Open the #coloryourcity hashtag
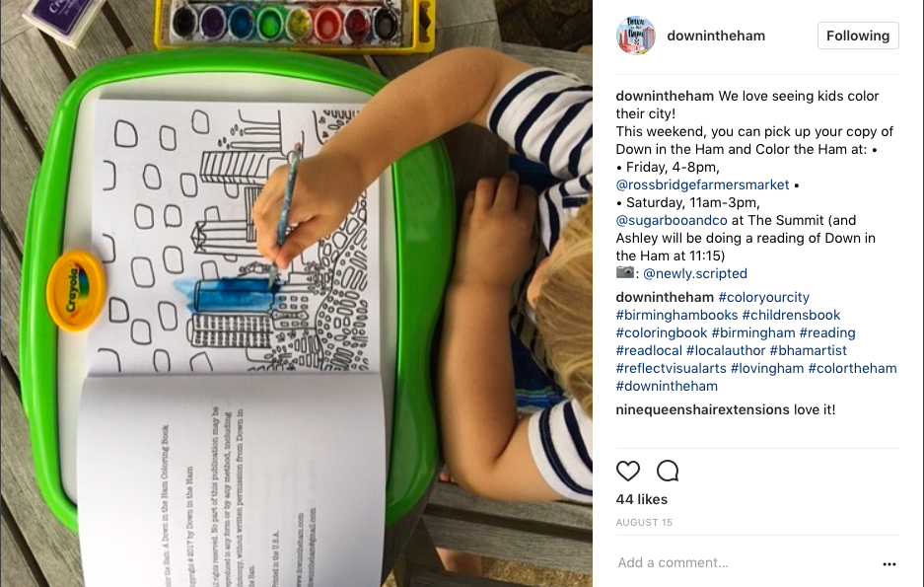Viewport: 924px width, 587px height. coord(763,297)
